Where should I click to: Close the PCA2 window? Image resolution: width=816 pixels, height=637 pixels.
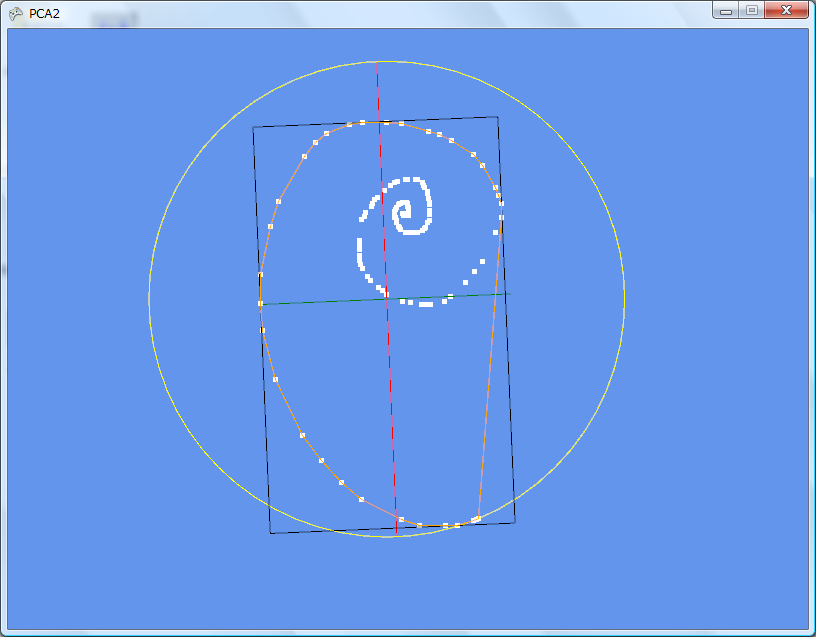786,10
